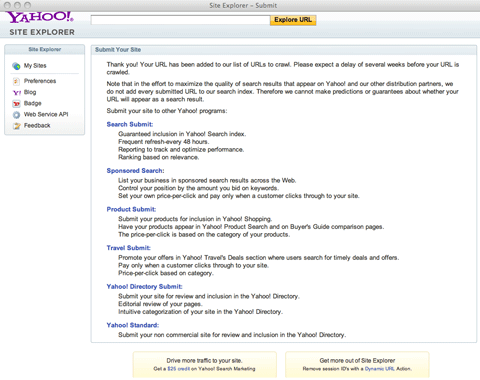The height and width of the screenshot is (380, 480).
Task: Open Preferences sidebar link
Action: (40, 81)
